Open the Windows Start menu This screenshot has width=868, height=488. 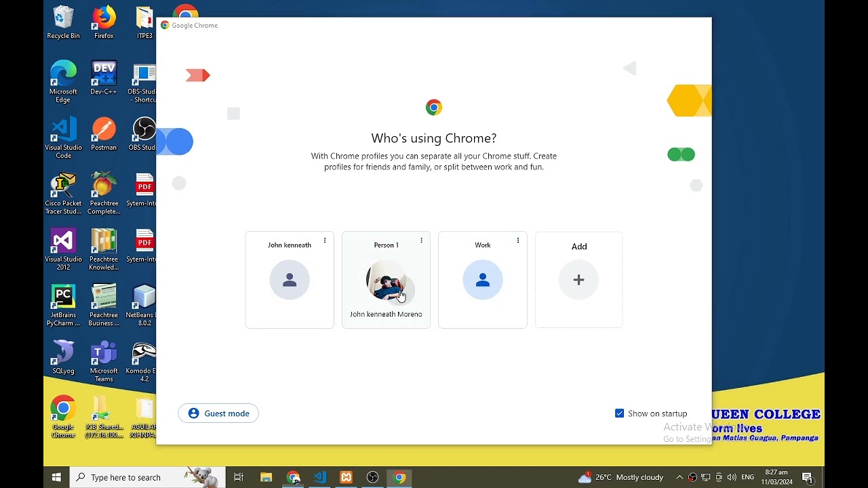pyautogui.click(x=56, y=477)
